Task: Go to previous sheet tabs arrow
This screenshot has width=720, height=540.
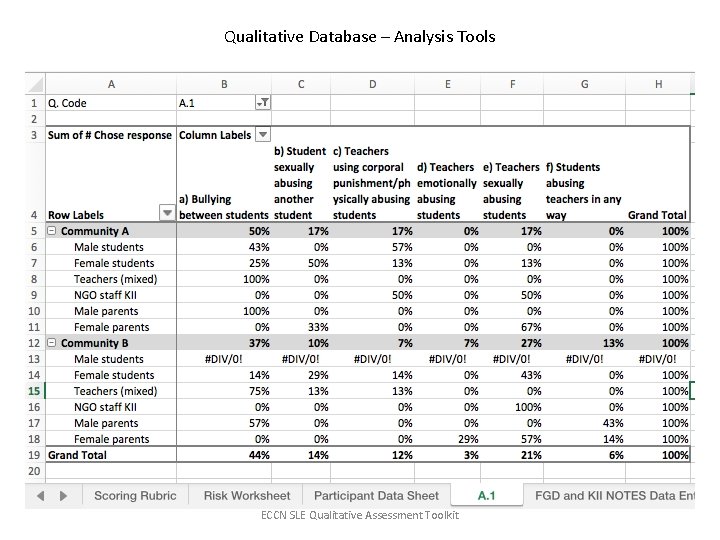Action: [x=40, y=496]
